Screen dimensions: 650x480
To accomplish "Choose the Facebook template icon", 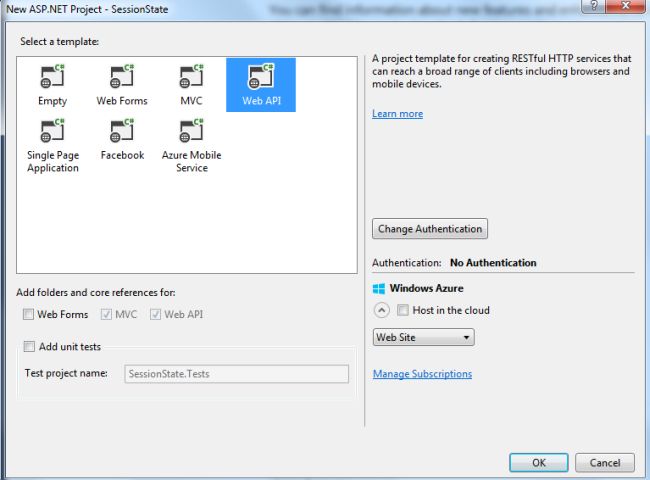I will coord(122,130).
